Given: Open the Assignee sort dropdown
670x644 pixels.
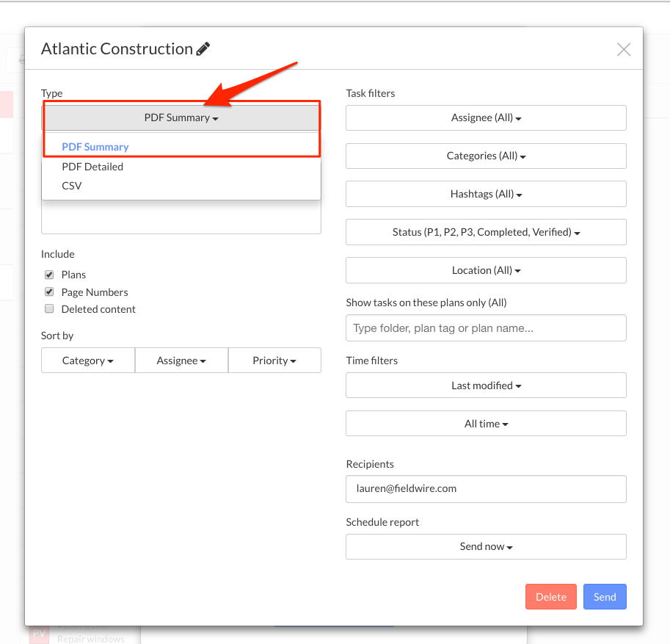Looking at the screenshot, I should 181,361.
